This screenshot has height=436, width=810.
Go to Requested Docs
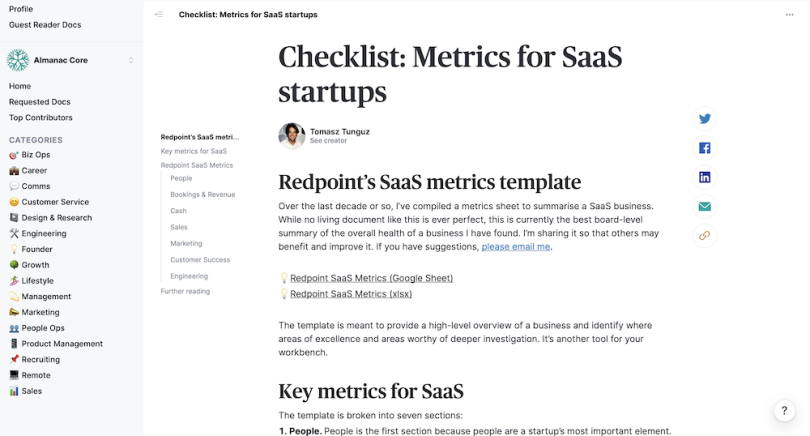click(x=40, y=102)
